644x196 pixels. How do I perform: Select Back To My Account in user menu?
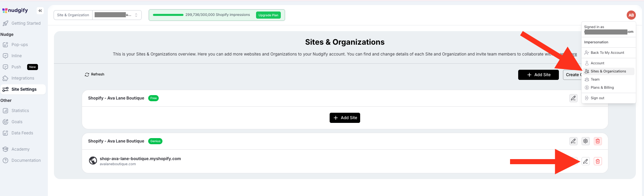pos(608,53)
